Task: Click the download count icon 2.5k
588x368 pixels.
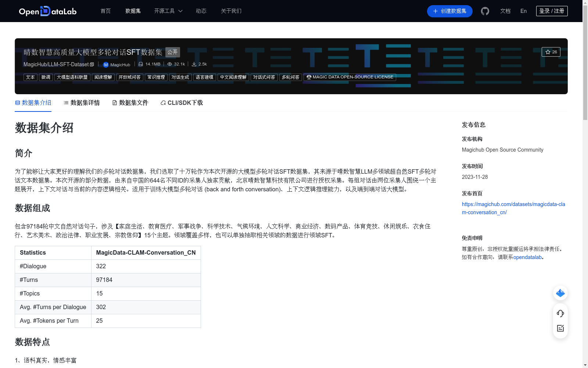Action: [x=194, y=64]
